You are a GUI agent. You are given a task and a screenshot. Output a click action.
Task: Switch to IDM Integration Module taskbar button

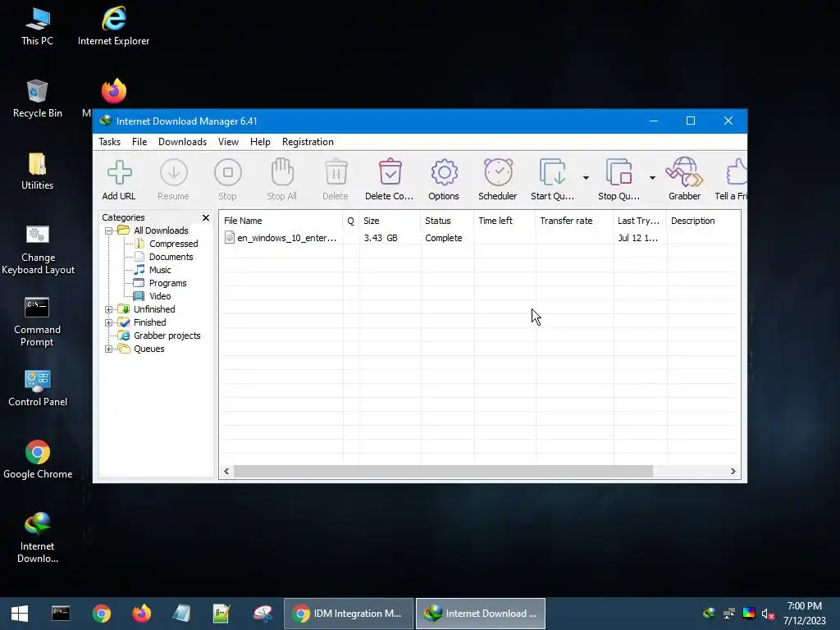(x=348, y=614)
